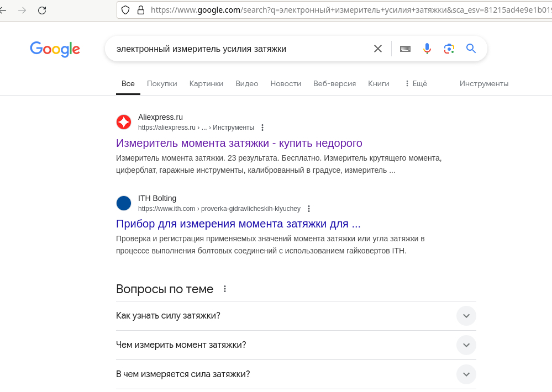Reload the page in browser toolbar

click(x=42, y=10)
